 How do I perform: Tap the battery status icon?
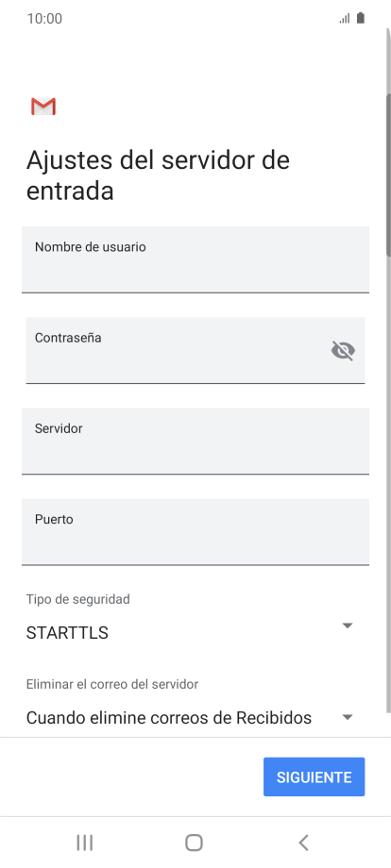[361, 18]
